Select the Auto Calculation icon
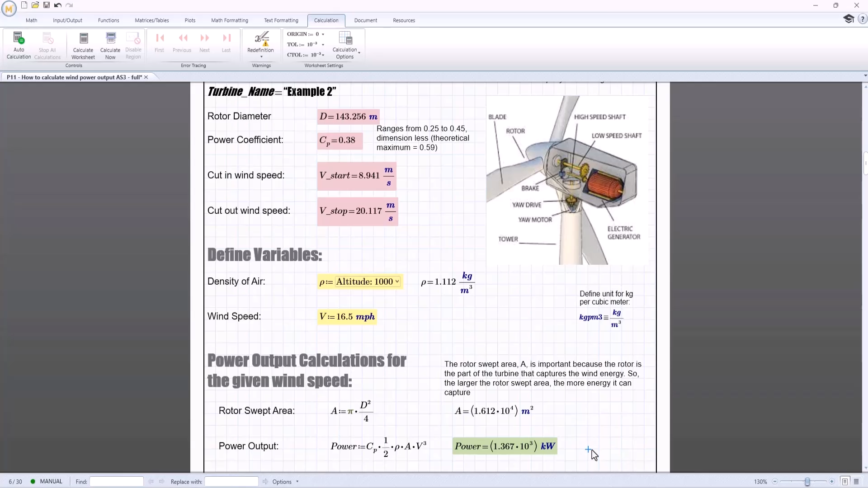The height and width of the screenshot is (488, 868). point(19,45)
